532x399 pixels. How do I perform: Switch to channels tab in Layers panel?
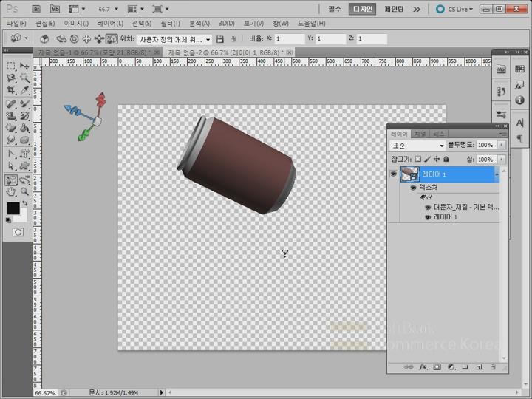[420, 134]
